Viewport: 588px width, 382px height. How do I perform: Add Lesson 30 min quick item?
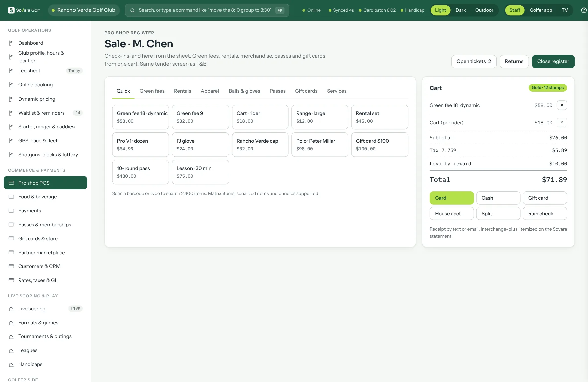tap(200, 172)
